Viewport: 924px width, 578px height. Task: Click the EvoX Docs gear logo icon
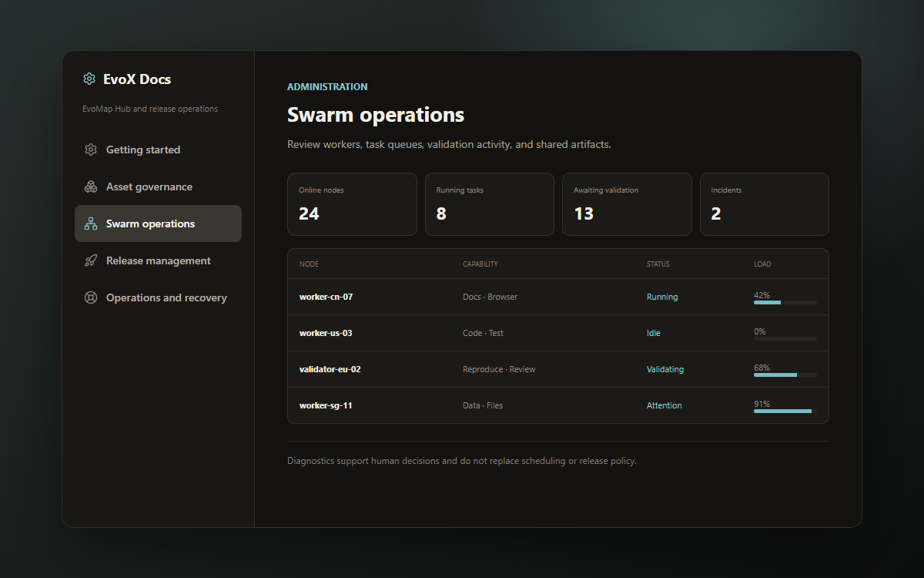click(x=89, y=79)
